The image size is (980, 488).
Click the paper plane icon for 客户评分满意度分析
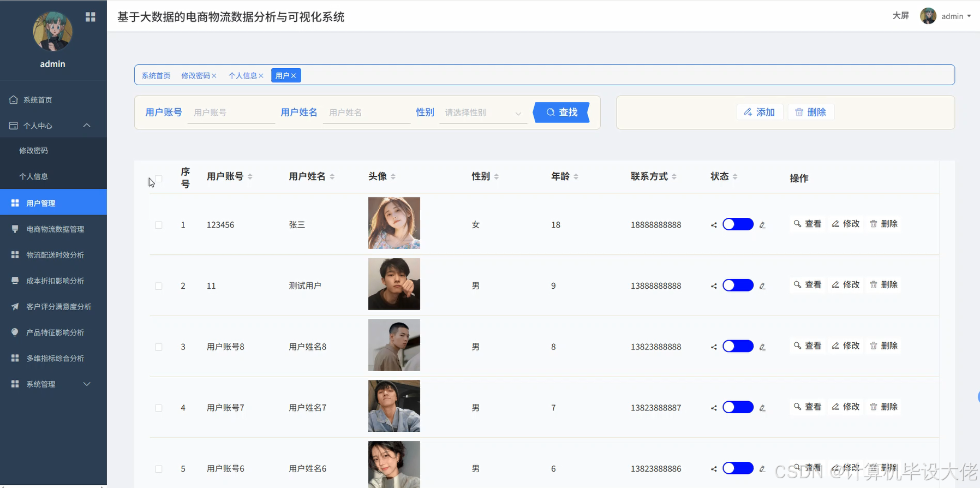pos(15,307)
